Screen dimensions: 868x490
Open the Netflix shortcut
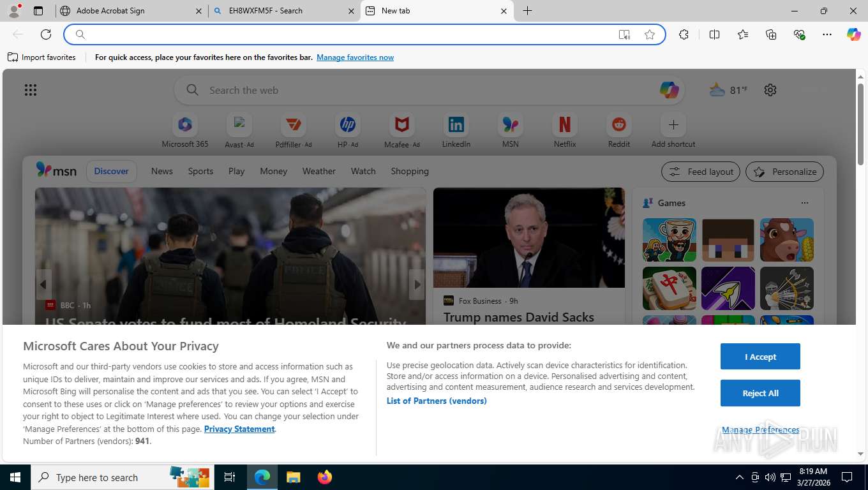coord(565,131)
